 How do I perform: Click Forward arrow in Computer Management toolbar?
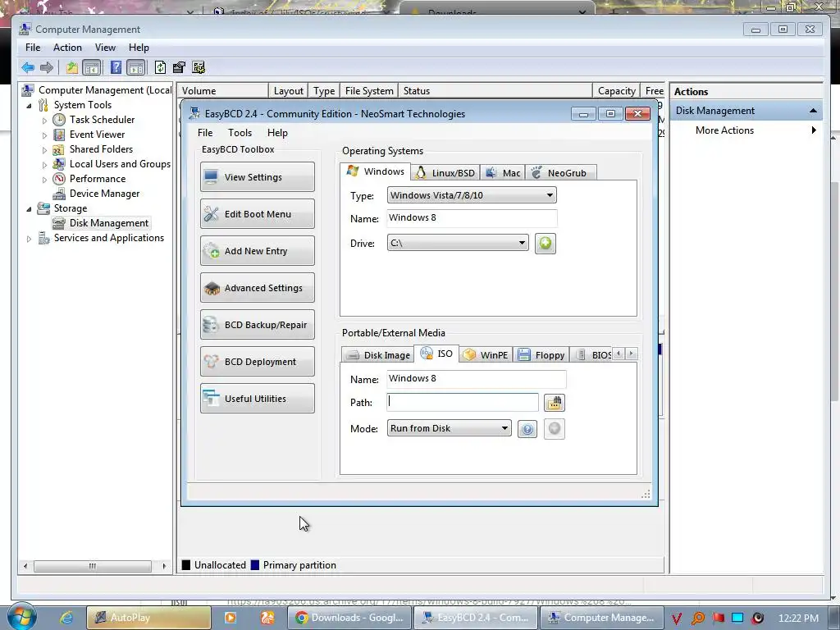(x=47, y=67)
